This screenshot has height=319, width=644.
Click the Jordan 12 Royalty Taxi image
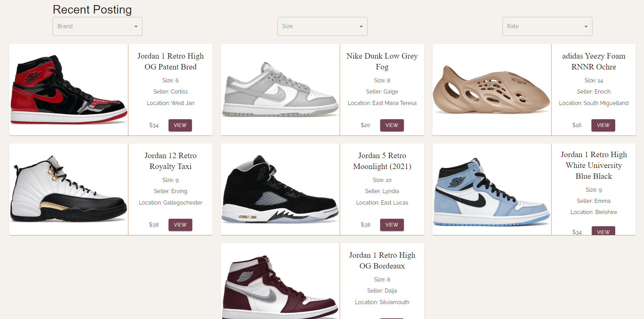(x=69, y=189)
